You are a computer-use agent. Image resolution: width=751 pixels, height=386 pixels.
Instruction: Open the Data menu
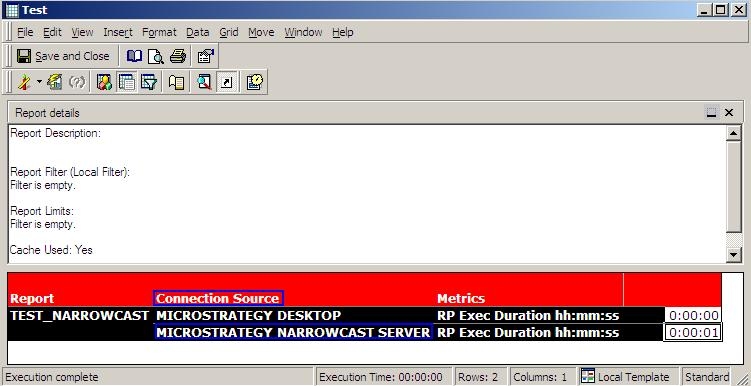pos(198,33)
